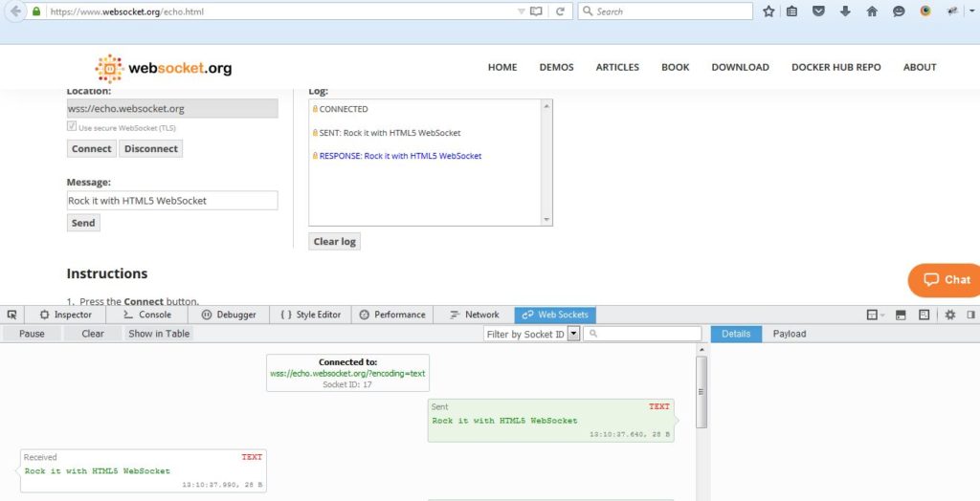
Task: Click the SENT log entry text
Action: (x=390, y=133)
